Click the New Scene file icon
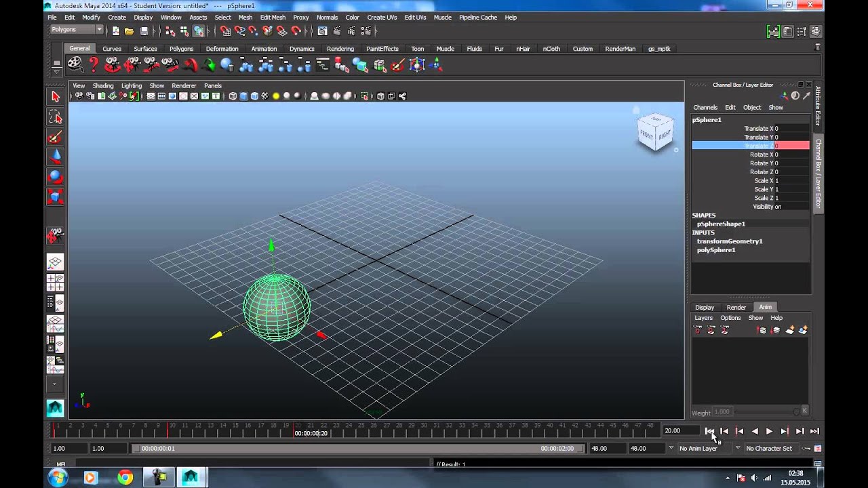Viewport: 868px width, 488px height. click(x=116, y=30)
